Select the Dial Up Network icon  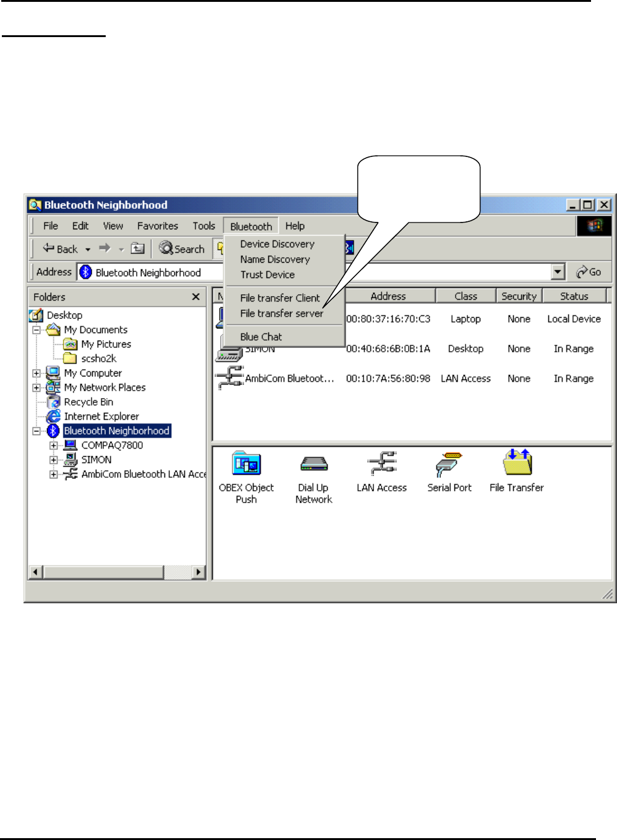[x=313, y=464]
